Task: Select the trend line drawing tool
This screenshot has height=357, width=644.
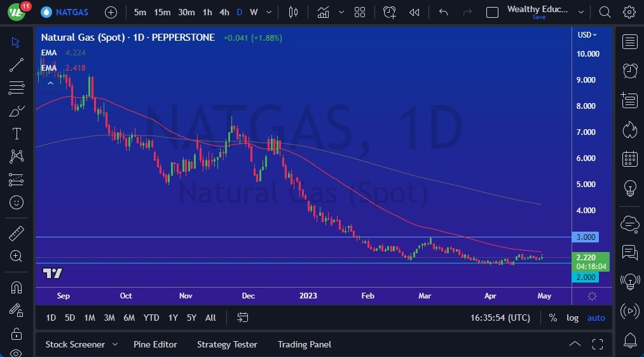Action: pos(16,65)
